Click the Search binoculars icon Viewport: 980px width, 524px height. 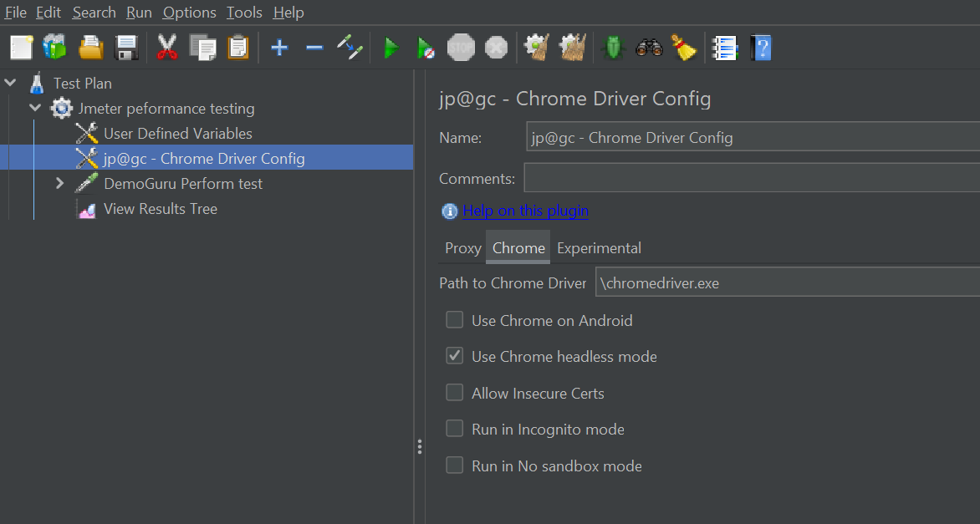pos(649,48)
